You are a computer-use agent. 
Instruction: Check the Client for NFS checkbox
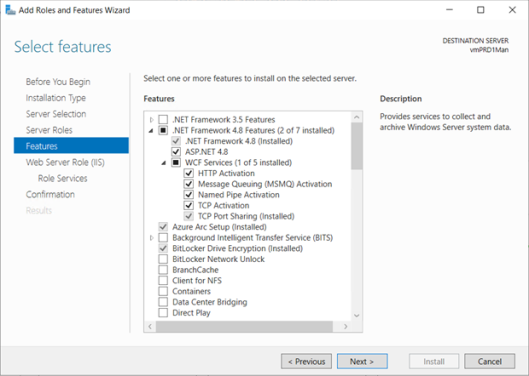click(163, 280)
